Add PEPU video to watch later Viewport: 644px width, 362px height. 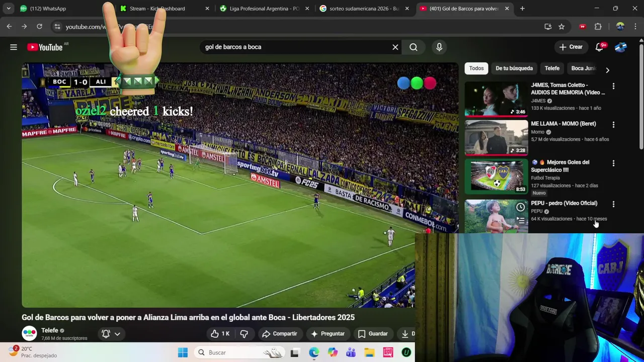pos(521,207)
